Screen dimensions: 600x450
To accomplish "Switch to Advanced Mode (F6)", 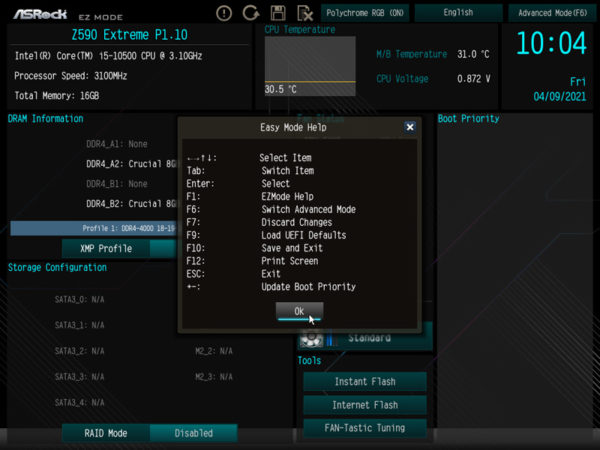I will [x=552, y=13].
